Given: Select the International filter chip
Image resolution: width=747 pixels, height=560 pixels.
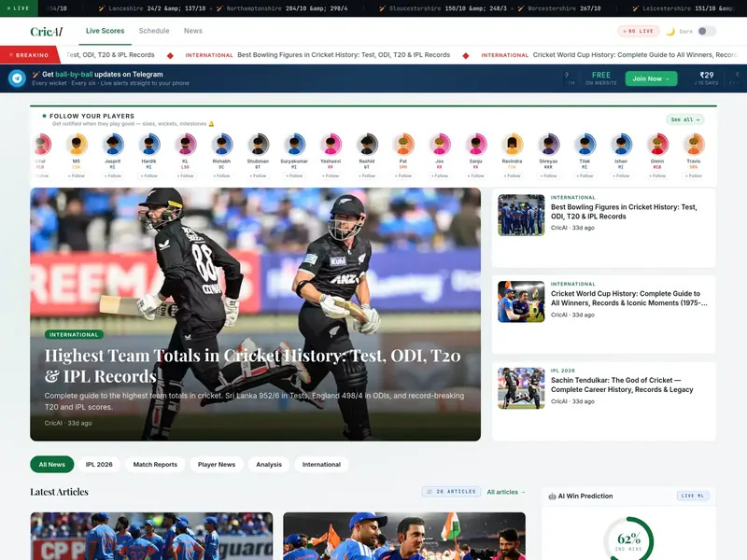Looking at the screenshot, I should [321, 464].
